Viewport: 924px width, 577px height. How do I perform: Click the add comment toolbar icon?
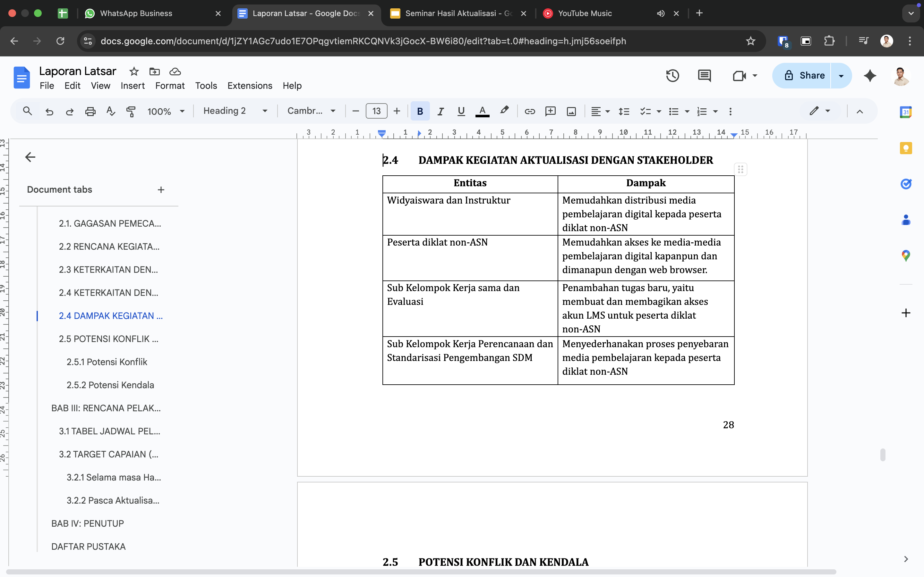pyautogui.click(x=550, y=112)
